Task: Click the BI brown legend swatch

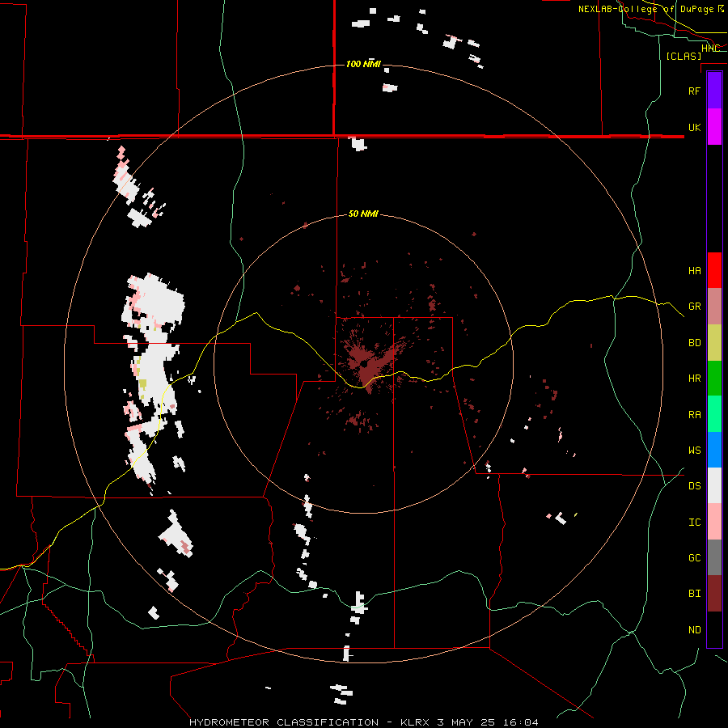Action: (714, 594)
